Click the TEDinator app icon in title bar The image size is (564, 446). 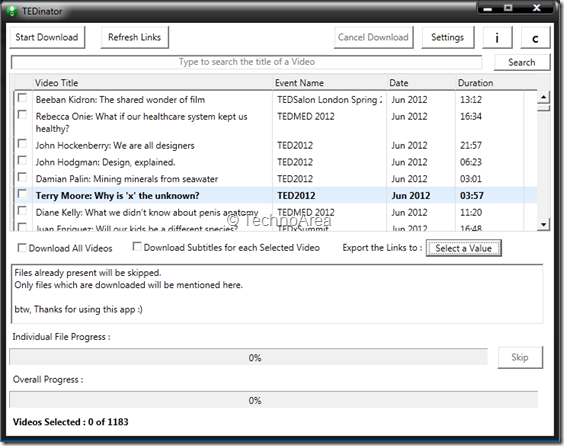pos(12,11)
